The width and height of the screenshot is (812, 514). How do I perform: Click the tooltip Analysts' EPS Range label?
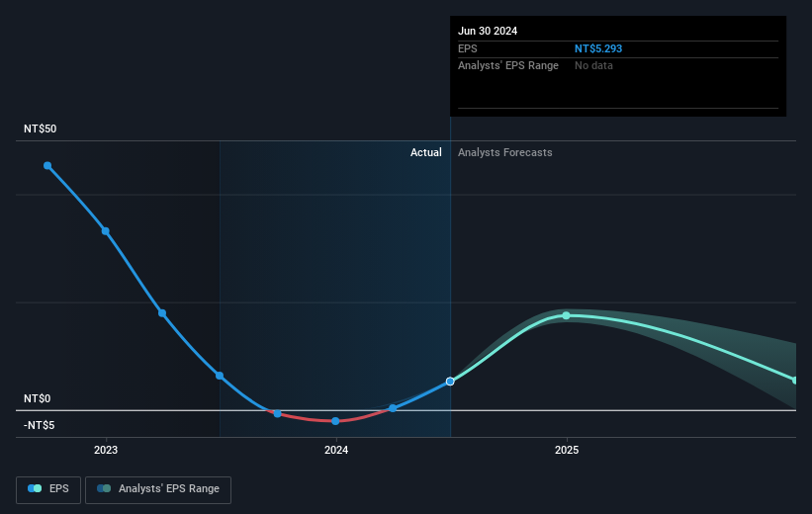click(508, 66)
